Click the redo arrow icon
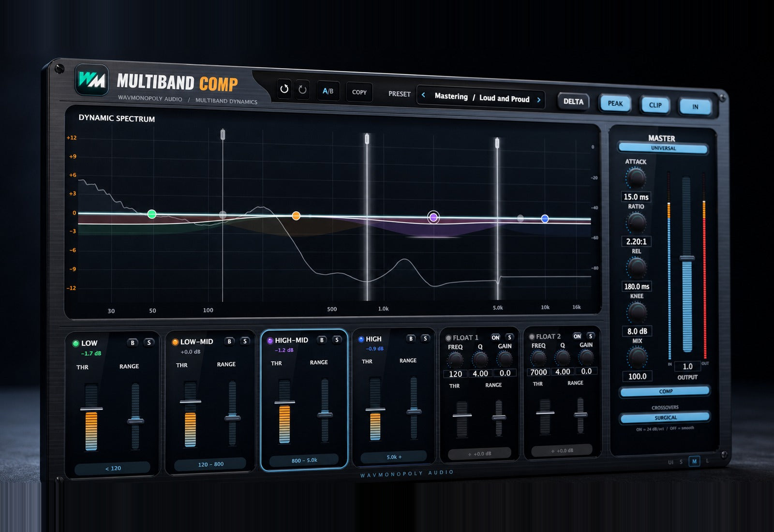Image resolution: width=774 pixels, height=532 pixels. pyautogui.click(x=302, y=89)
